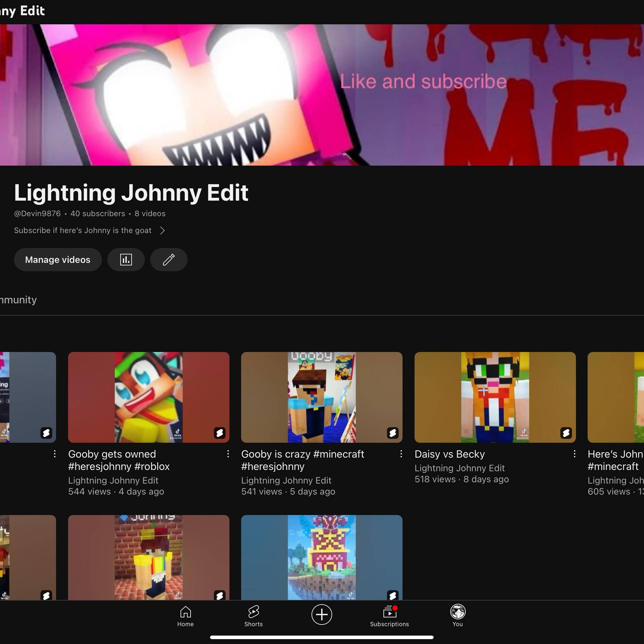Viewport: 644px width, 644px height.
Task: Click Lightning Johnny Edit channel heading
Action: click(x=131, y=193)
